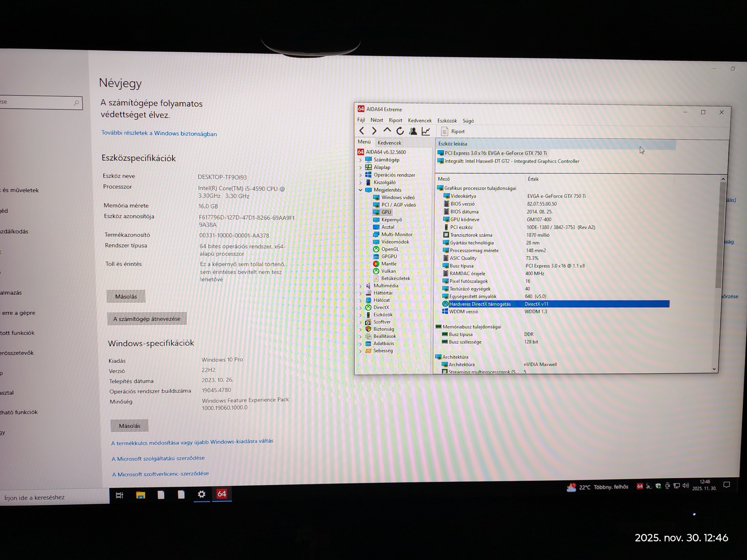Viewport: 747px width, 560px height.
Task: Click the Beállítások icon in the tree
Action: [368, 336]
